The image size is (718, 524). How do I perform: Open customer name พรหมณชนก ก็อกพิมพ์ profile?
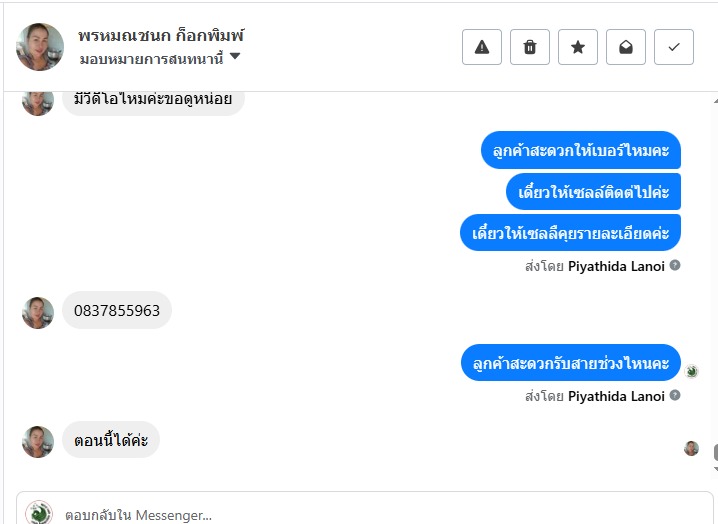(x=161, y=35)
